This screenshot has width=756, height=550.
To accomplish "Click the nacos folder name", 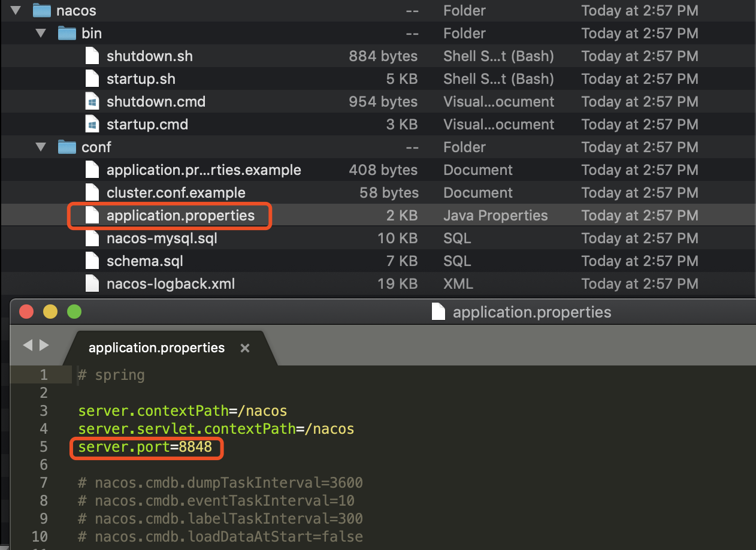I will coord(76,11).
